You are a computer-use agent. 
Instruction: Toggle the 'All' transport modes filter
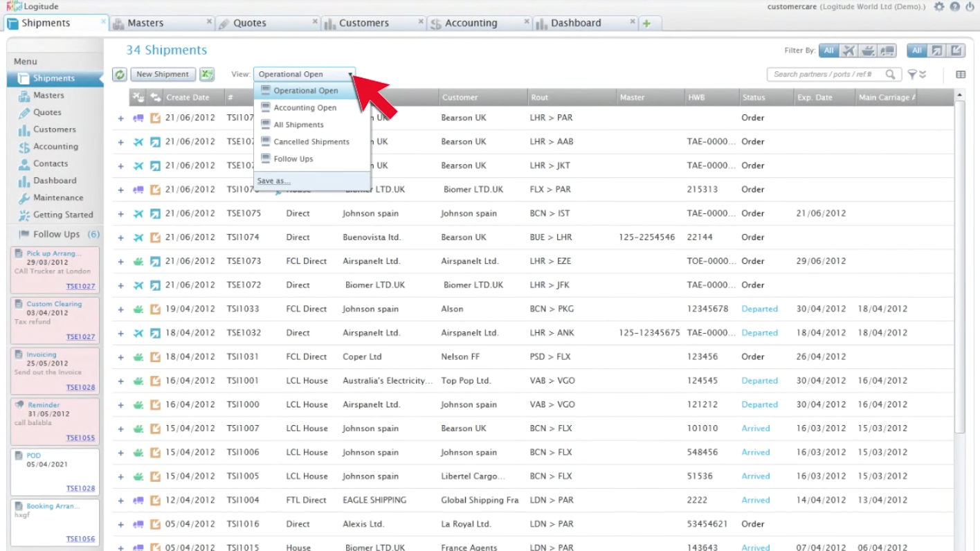click(x=828, y=51)
